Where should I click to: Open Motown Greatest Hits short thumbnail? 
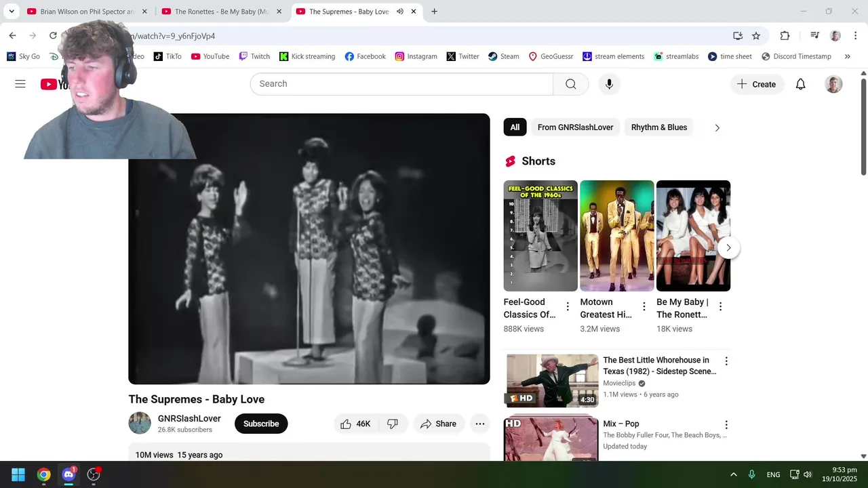(617, 236)
